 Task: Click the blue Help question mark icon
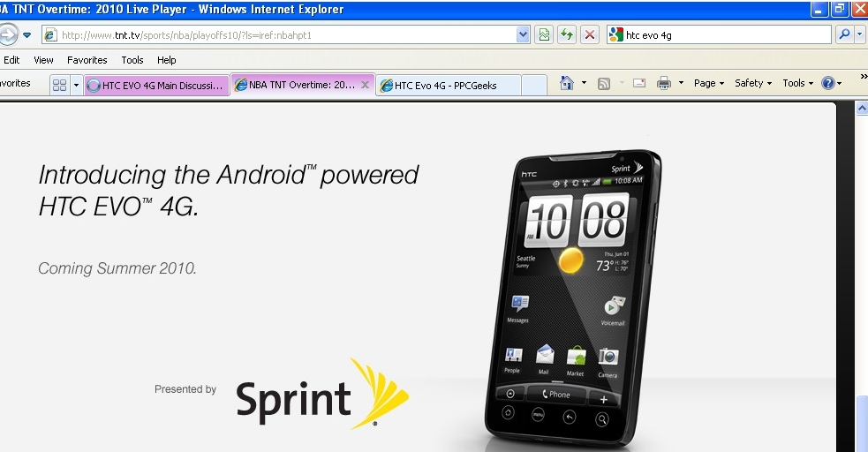(828, 83)
